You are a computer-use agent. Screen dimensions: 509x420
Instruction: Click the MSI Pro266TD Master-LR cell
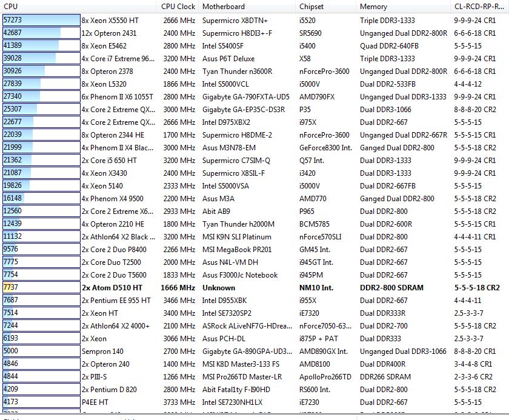point(242,377)
